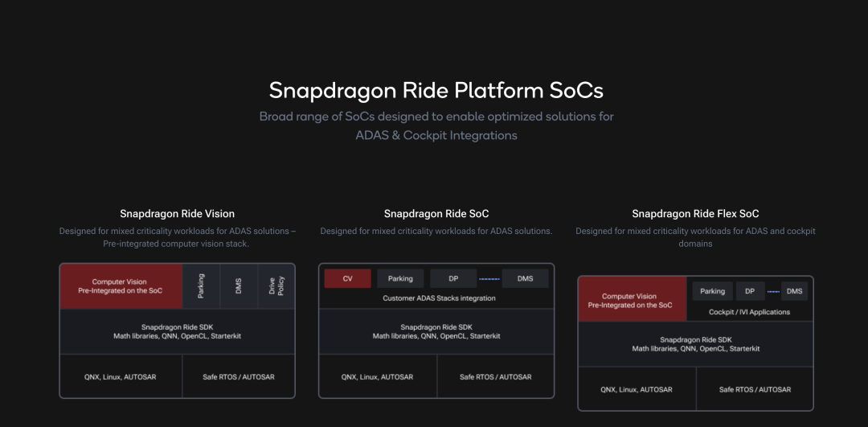Click Snapdragon Ride SDK block in Ride Vision diagram
The width and height of the screenshot is (868, 427).
(177, 332)
